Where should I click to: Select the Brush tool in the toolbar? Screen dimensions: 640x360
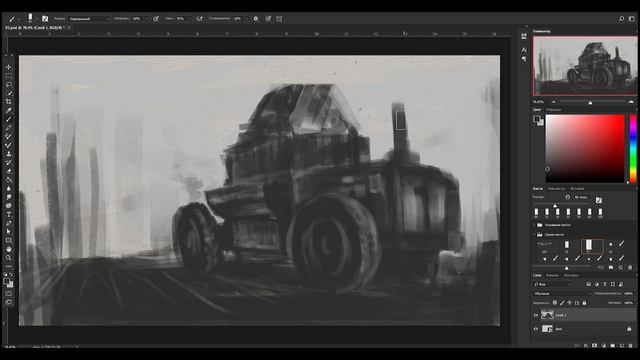pyautogui.click(x=9, y=119)
